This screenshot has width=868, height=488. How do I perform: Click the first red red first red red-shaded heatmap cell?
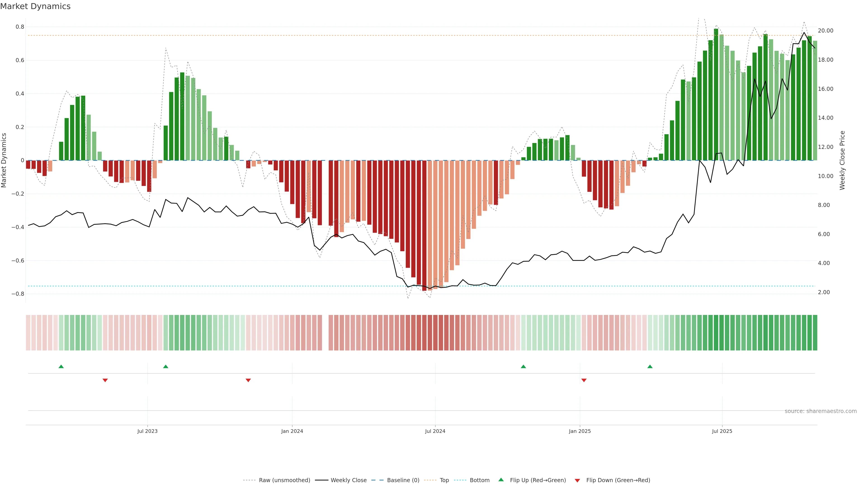[28, 332]
